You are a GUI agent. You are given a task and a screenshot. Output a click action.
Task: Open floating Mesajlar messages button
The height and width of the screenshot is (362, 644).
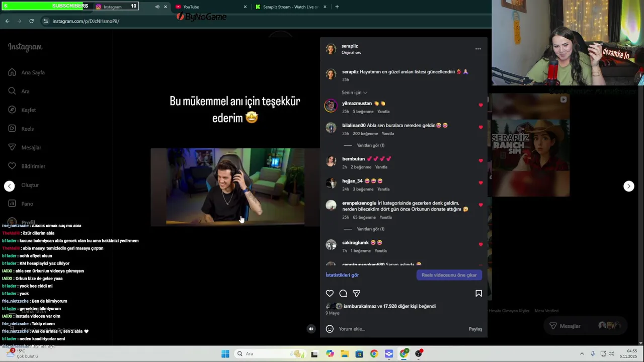[x=585, y=326]
